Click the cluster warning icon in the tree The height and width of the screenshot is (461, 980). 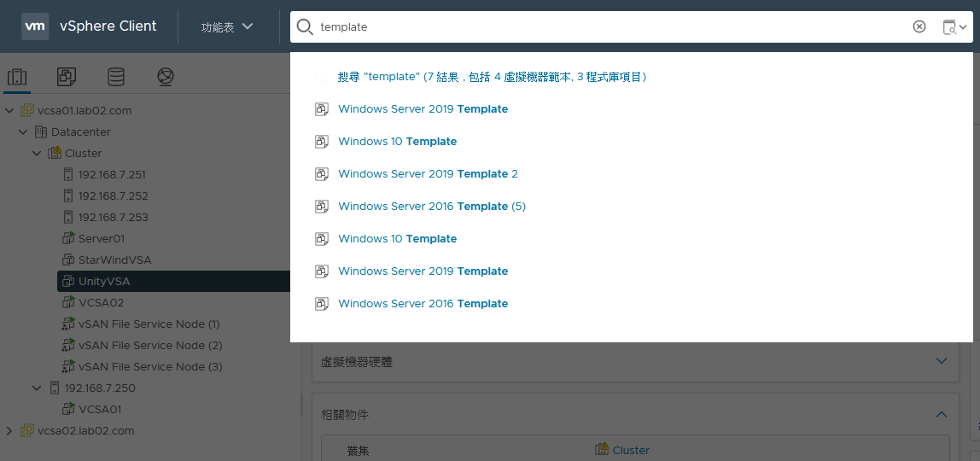coord(55,153)
